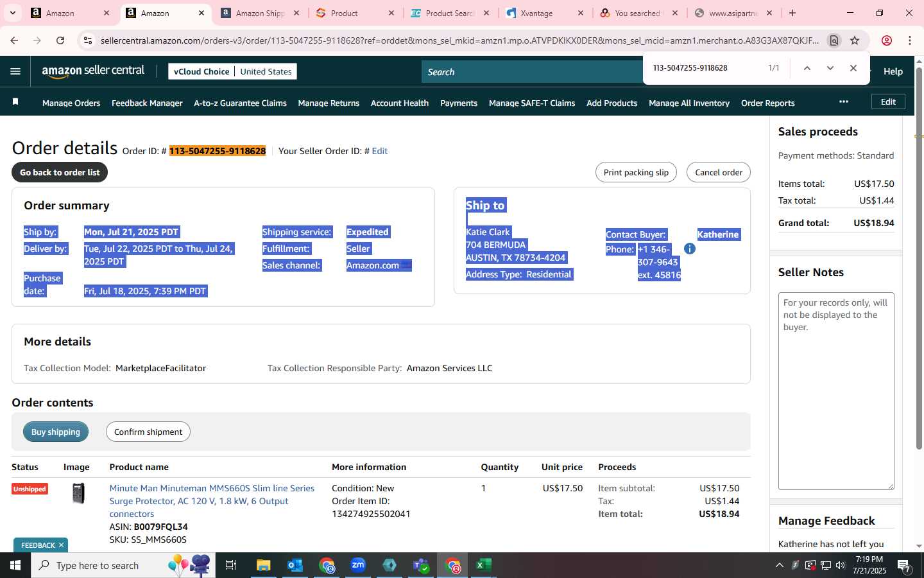Open File Explorer from the taskbar
The image size is (924, 578).
[x=264, y=565]
